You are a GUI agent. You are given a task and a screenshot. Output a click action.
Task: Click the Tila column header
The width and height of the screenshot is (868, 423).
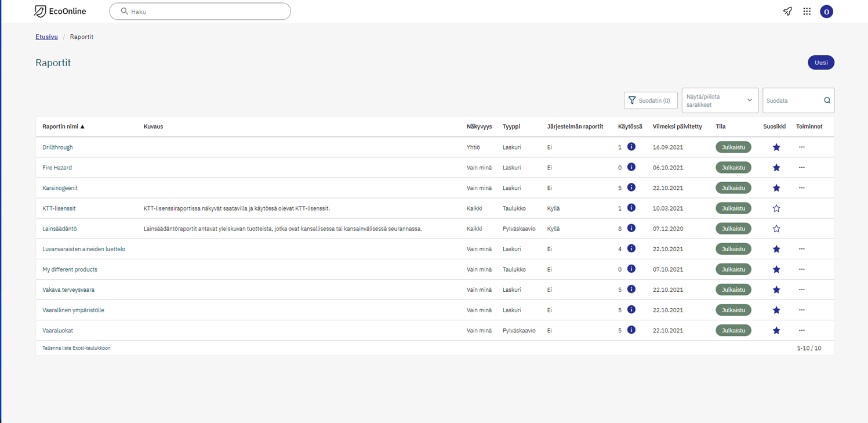(x=721, y=126)
